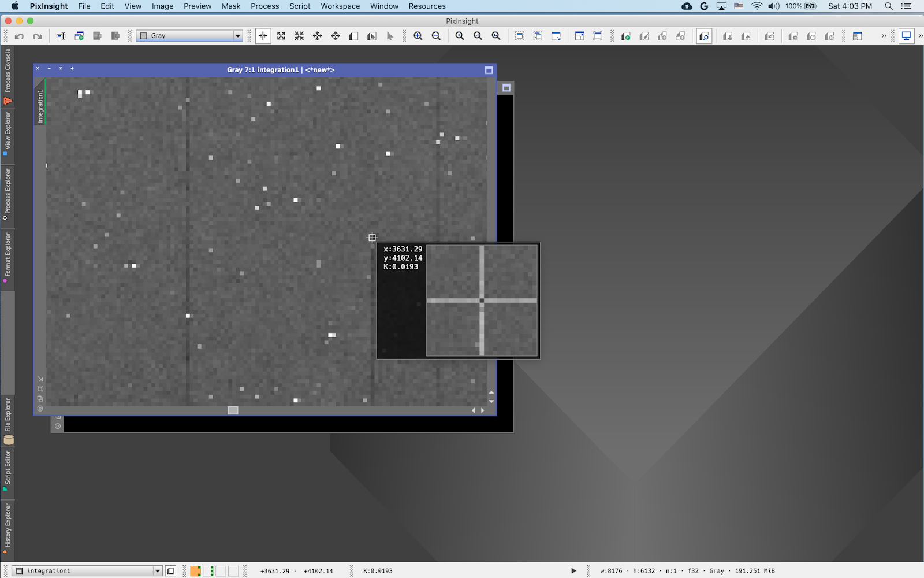Image resolution: width=924 pixels, height=578 pixels.
Task: Select the Zoom In cursor tool
Action: 281,36
